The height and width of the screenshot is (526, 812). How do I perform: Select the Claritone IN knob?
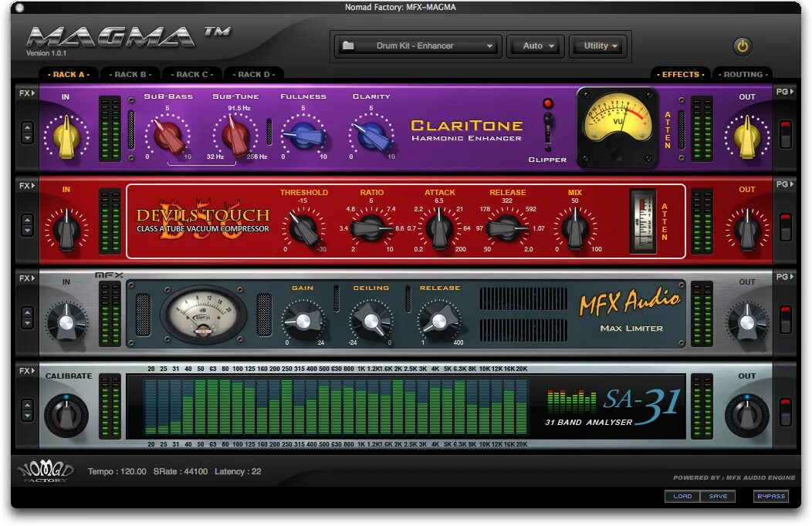pos(66,137)
